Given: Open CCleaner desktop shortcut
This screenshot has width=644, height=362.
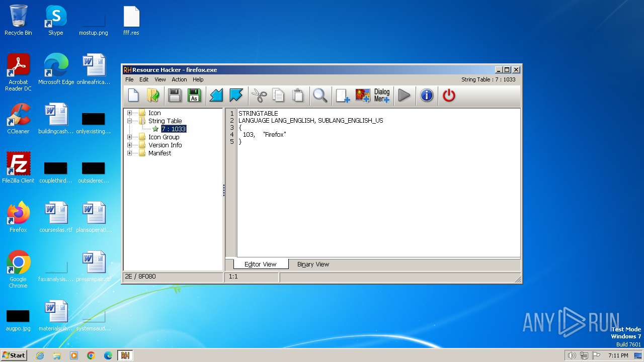Looking at the screenshot, I should (x=18, y=119).
